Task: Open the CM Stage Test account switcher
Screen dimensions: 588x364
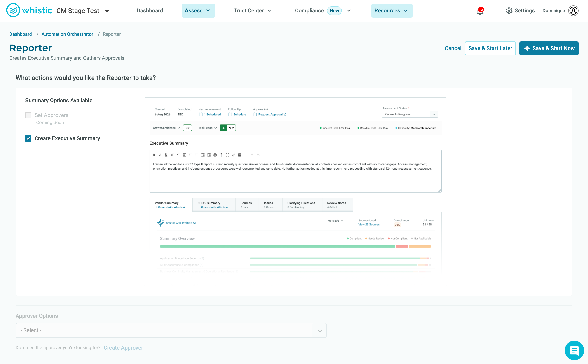Action: [83, 11]
